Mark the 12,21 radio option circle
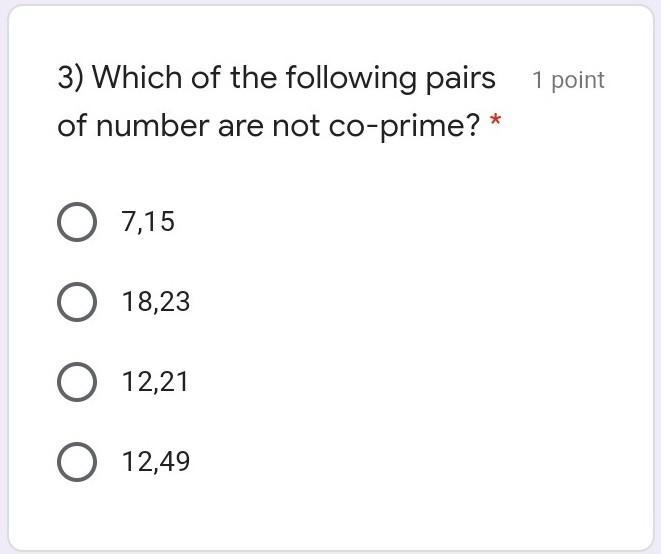 pyautogui.click(x=77, y=382)
